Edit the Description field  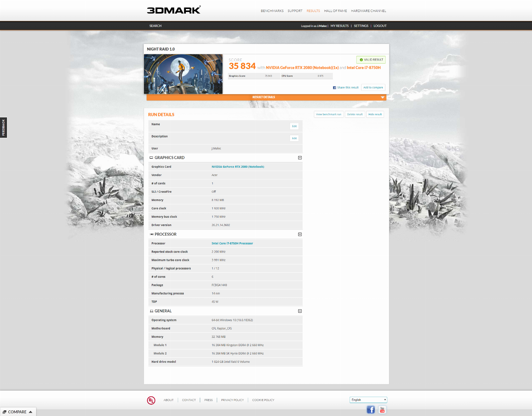(294, 138)
